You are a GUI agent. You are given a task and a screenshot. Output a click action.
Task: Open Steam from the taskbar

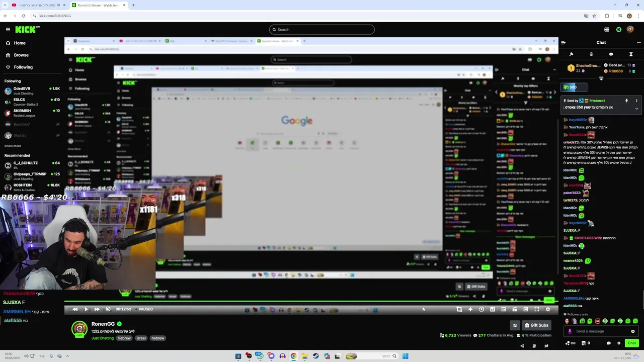click(x=315, y=356)
